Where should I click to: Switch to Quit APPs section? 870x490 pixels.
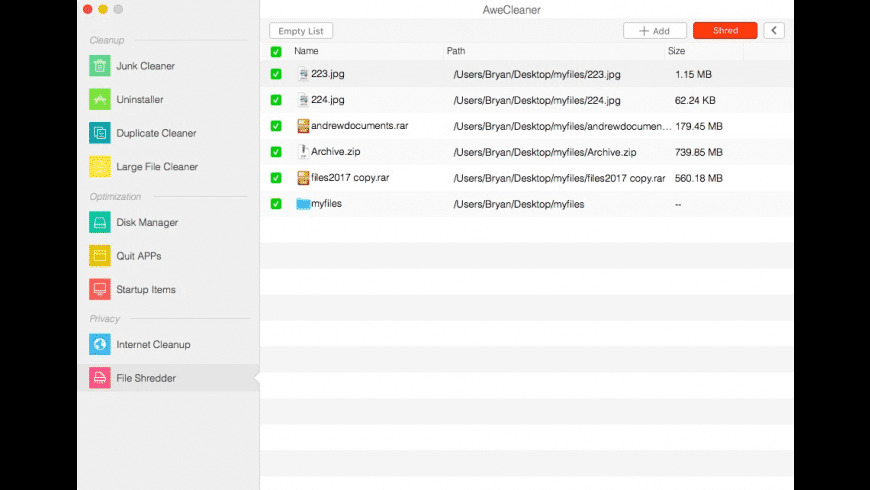(x=139, y=256)
